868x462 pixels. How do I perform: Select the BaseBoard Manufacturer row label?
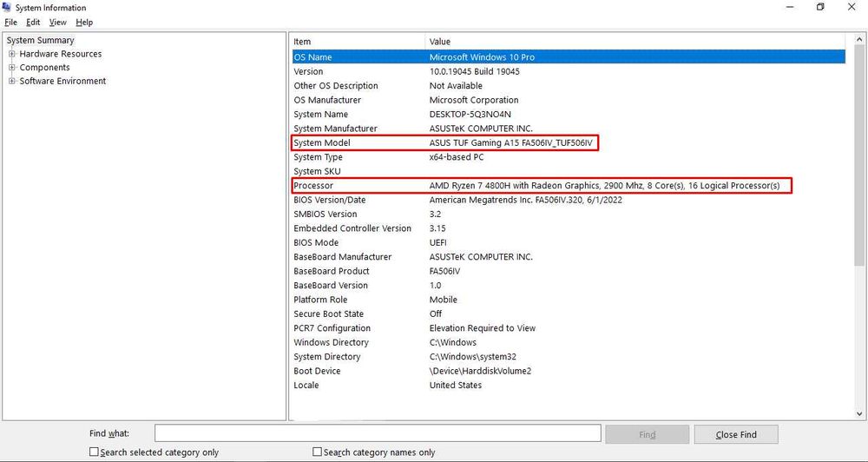342,257
